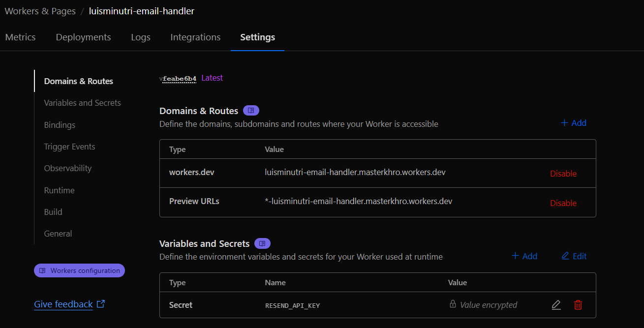Disable the Preview URLs route

point(563,203)
